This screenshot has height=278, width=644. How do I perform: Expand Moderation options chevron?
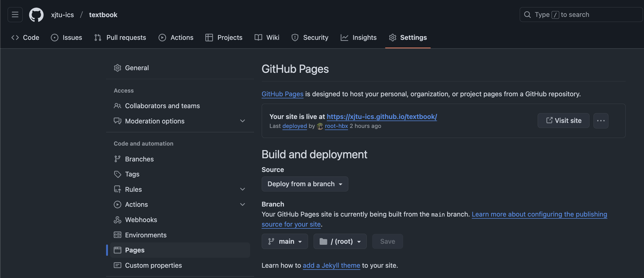[x=242, y=121]
